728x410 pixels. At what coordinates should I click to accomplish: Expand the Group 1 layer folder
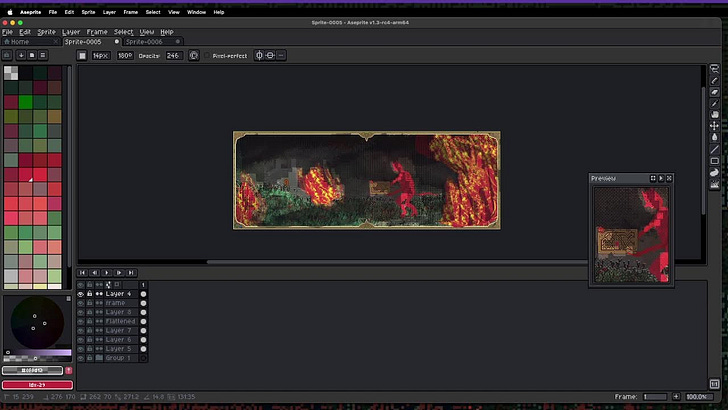coord(99,358)
